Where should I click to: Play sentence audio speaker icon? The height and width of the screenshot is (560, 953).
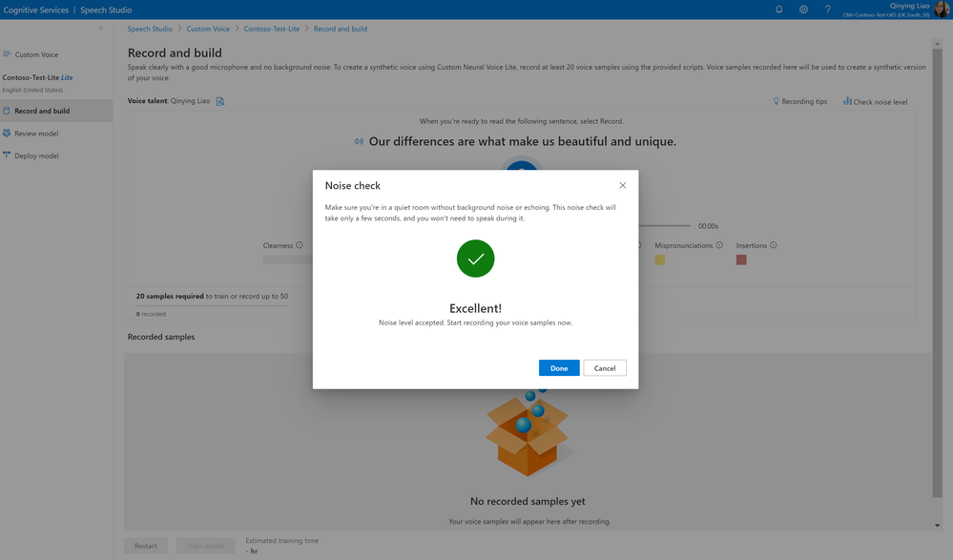click(359, 141)
